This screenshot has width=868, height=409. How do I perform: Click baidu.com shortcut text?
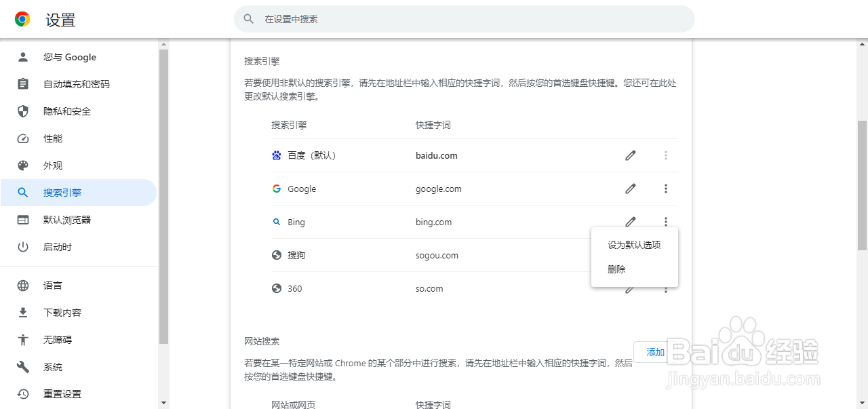pos(437,155)
